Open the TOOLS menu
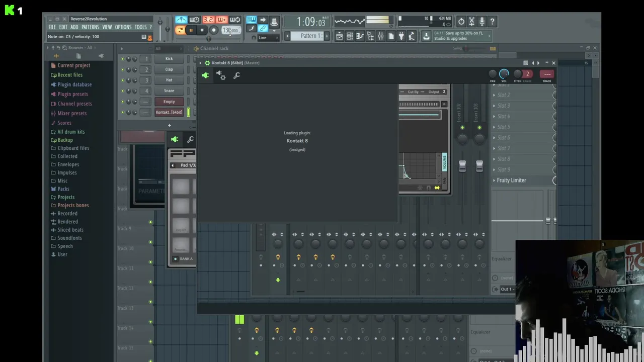This screenshot has width=644, height=362. tap(140, 27)
